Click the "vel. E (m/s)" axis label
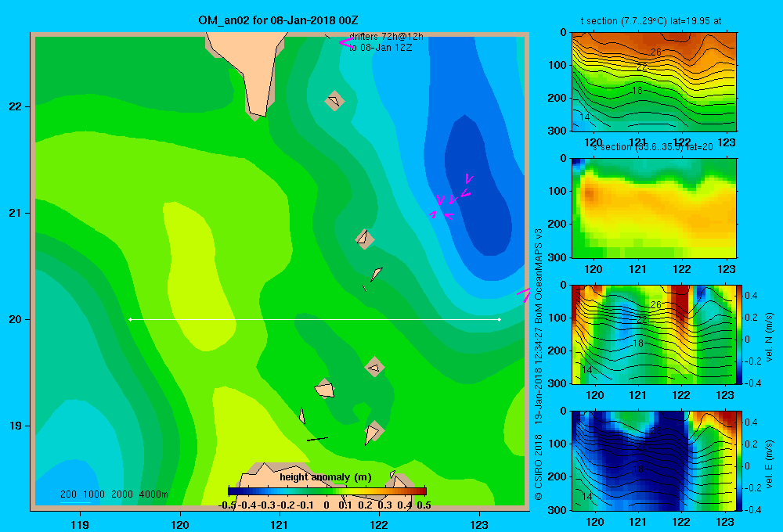783x532 pixels. tap(770, 464)
